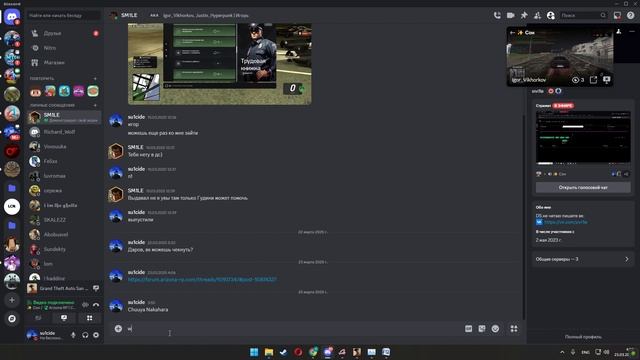Stop the Grand Theft Auto San stream
Screen dimensions: 640x360
click(x=96, y=288)
